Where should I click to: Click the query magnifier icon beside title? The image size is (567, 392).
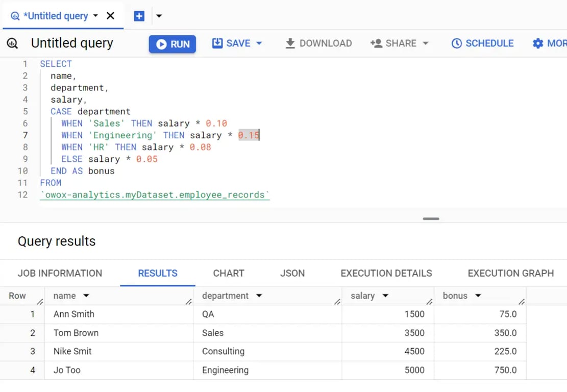click(x=12, y=43)
